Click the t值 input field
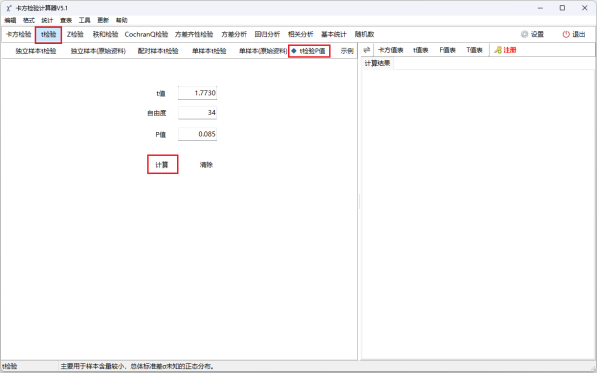Viewport: 597px width, 373px height. (197, 93)
